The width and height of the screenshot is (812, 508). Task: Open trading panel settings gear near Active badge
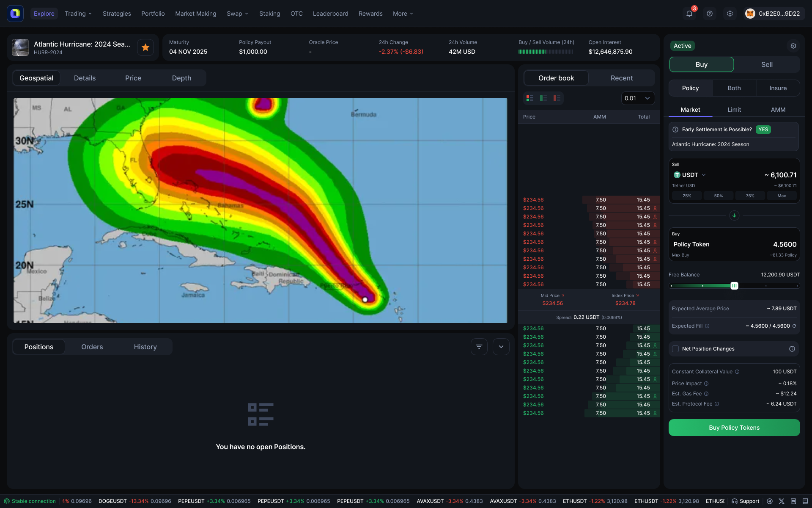793,46
